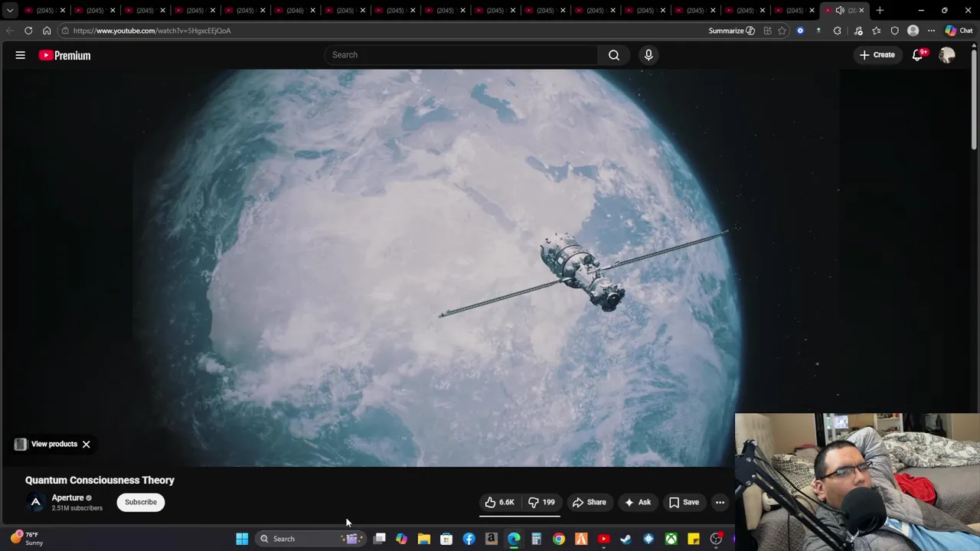The image size is (980, 551).
Task: Go back to the previous page
Action: 9,31
